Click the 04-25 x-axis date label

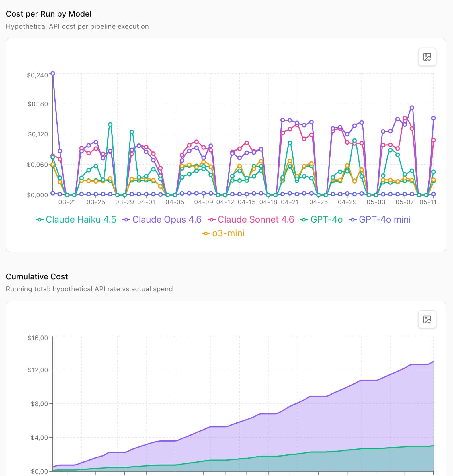(319, 202)
